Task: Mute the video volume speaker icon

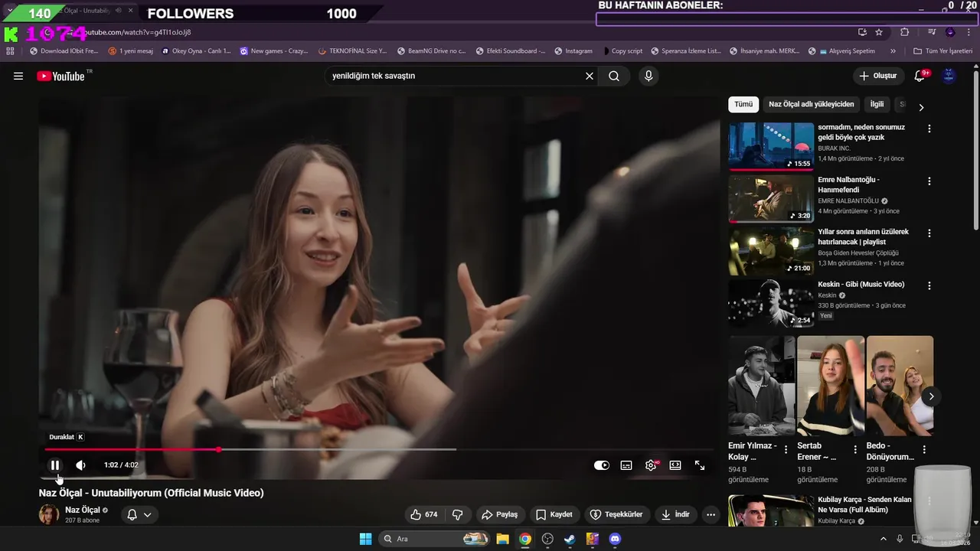Action: [x=80, y=465]
